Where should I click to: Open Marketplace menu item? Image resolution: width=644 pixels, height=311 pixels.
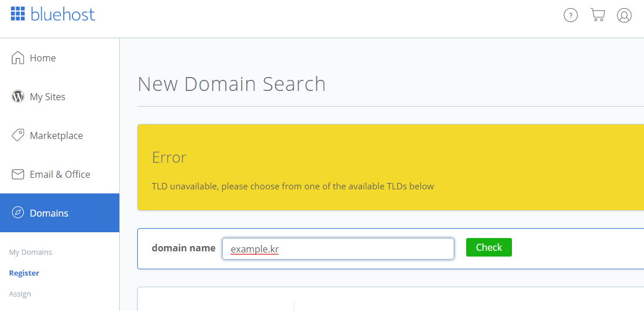(60, 136)
